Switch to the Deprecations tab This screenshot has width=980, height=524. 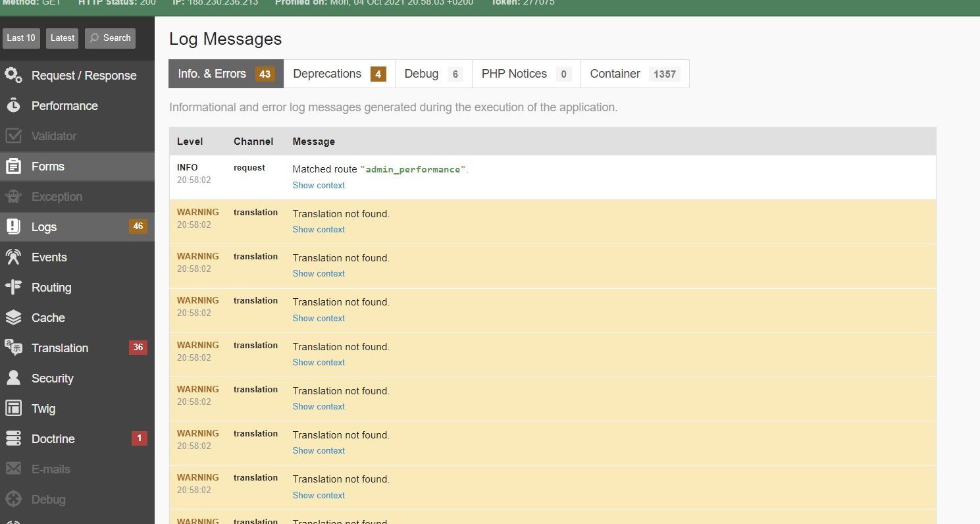(339, 74)
